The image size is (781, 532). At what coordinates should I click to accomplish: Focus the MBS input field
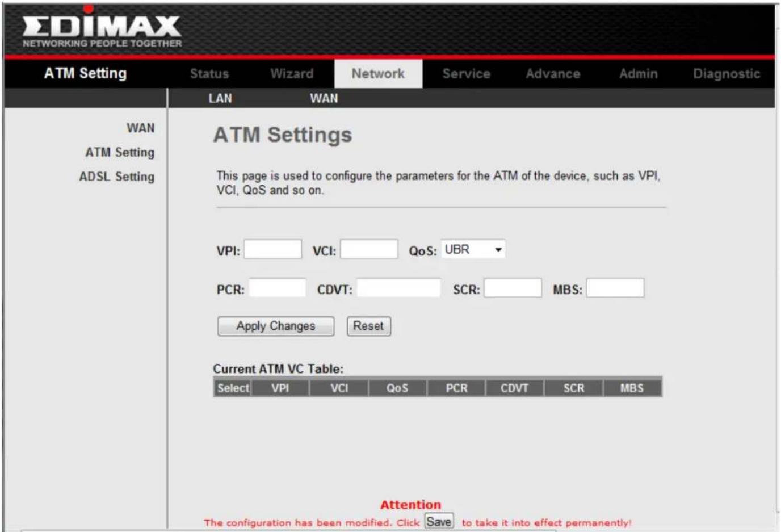pyautogui.click(x=615, y=288)
